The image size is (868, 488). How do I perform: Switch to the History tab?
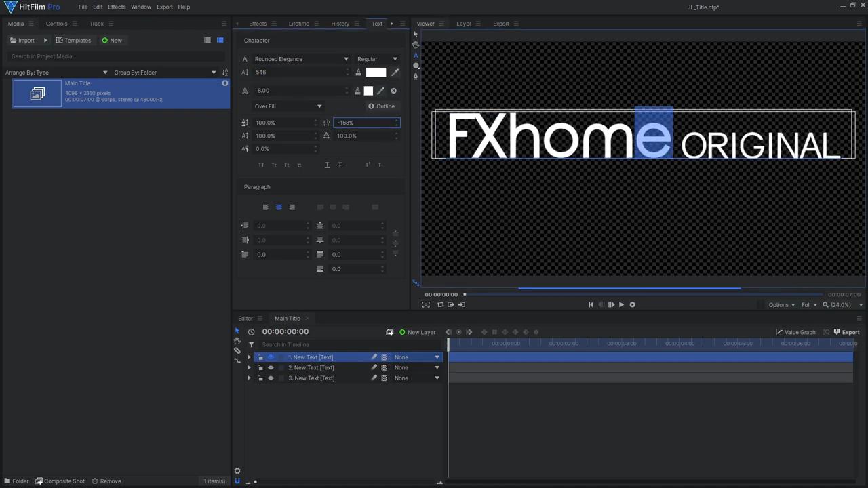pyautogui.click(x=340, y=24)
